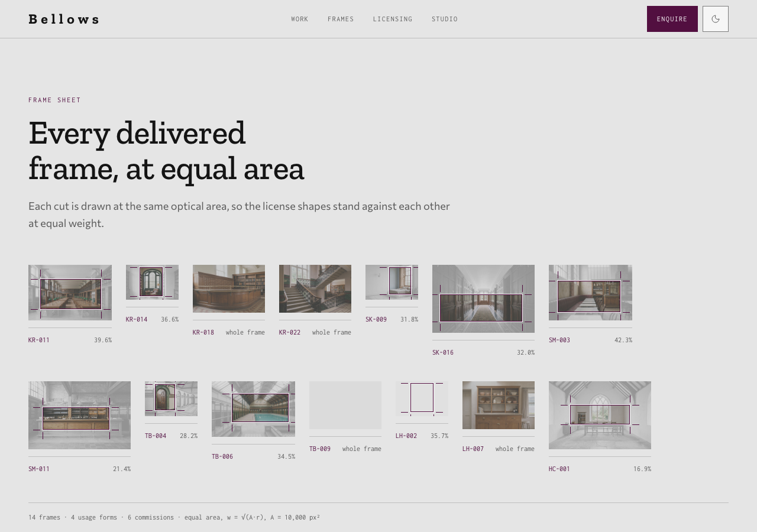
Task: Open the HC-001 chapel thumbnail
Action: click(x=600, y=415)
